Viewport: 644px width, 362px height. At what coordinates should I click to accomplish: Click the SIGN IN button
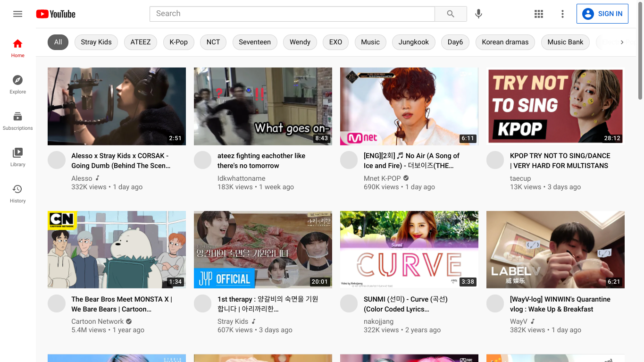click(602, 14)
